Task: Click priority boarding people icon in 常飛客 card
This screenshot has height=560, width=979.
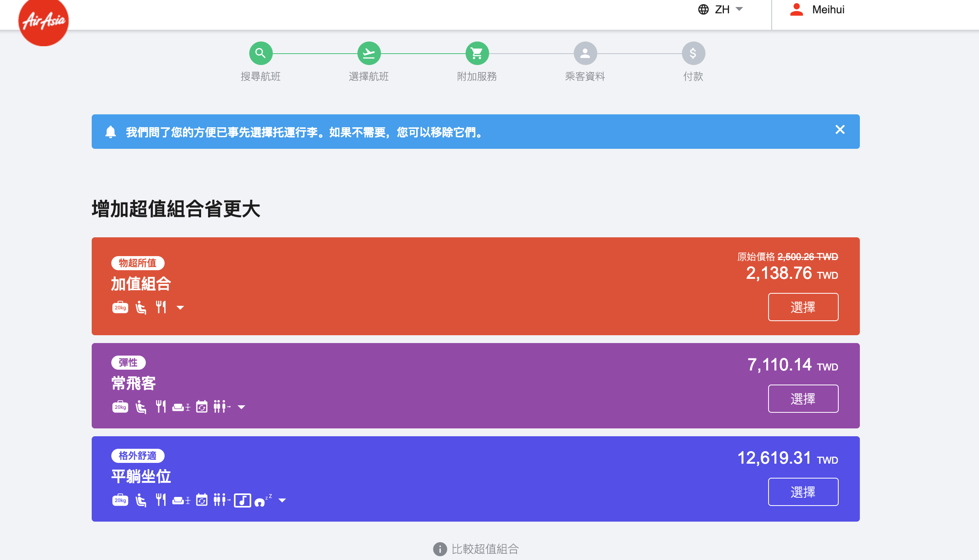Action: point(222,406)
